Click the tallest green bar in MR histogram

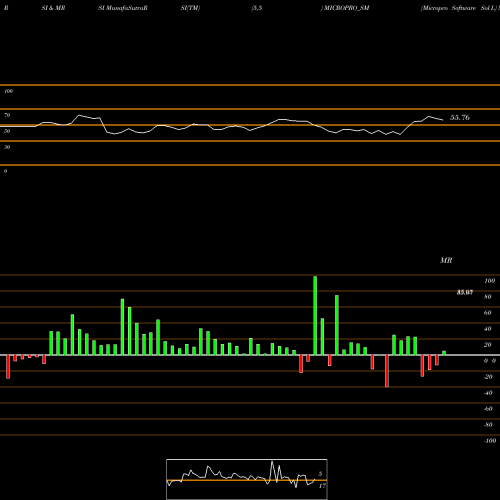tap(315, 315)
